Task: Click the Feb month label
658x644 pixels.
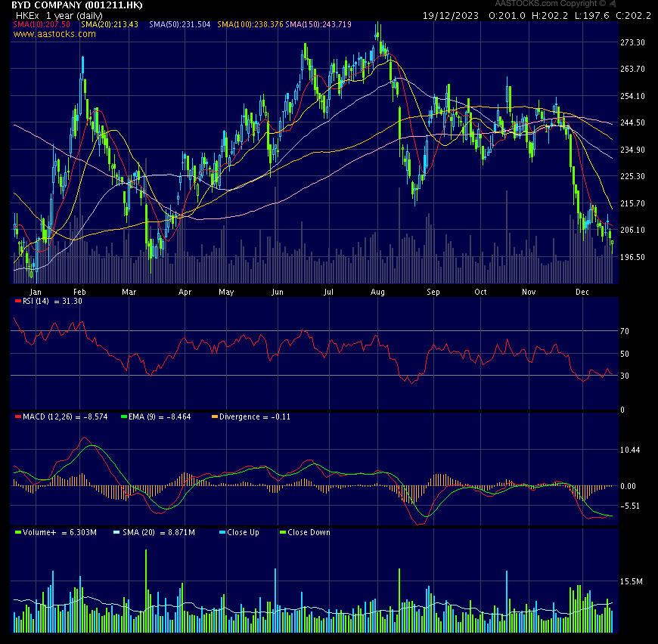Action: pos(79,292)
